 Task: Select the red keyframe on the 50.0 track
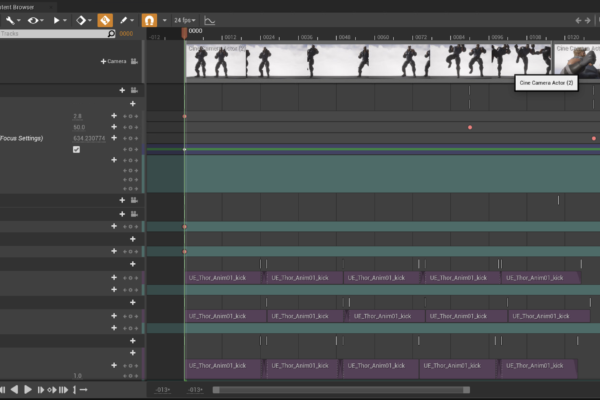tap(470, 127)
